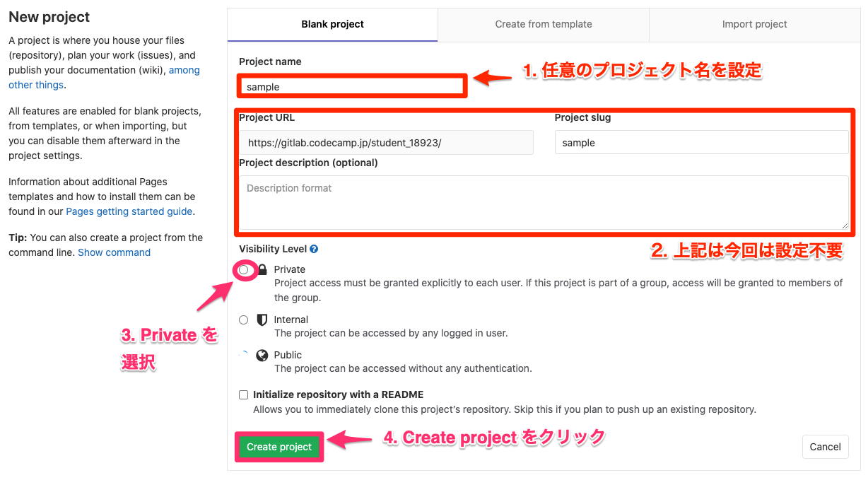Open the Pages getting started guide link
868x480 pixels.
coord(129,211)
